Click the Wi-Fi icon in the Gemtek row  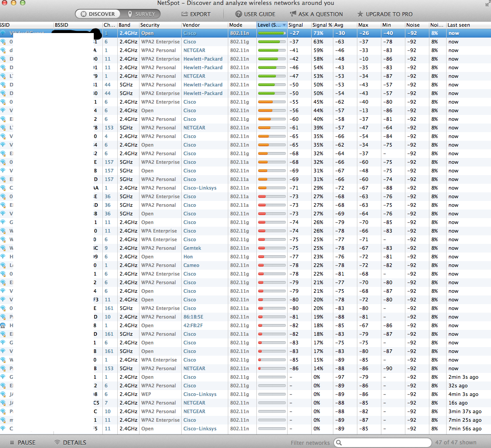point(3,248)
